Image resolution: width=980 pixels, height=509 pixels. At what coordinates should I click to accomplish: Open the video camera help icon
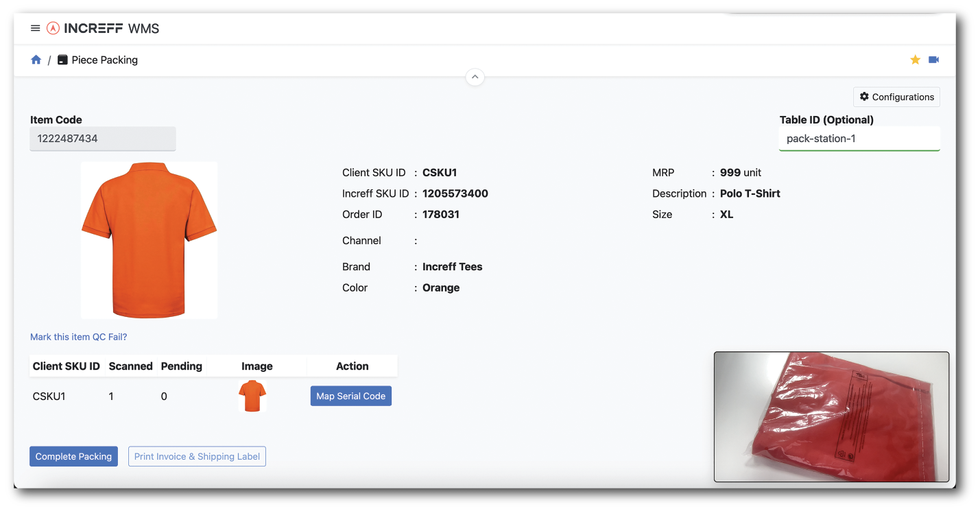[x=933, y=60]
